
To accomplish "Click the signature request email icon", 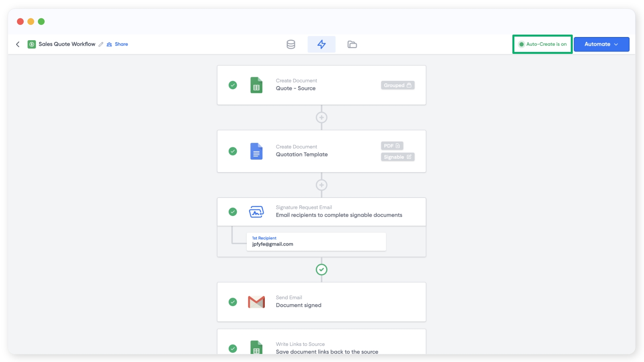I will point(256,212).
